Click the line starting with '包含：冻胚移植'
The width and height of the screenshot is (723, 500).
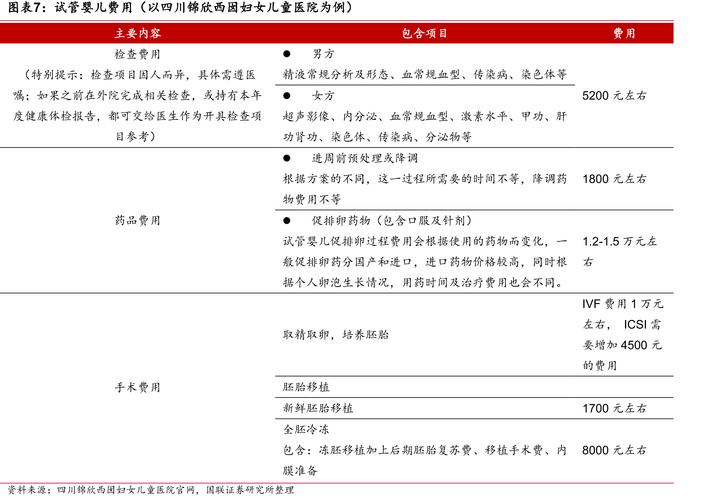[425, 450]
